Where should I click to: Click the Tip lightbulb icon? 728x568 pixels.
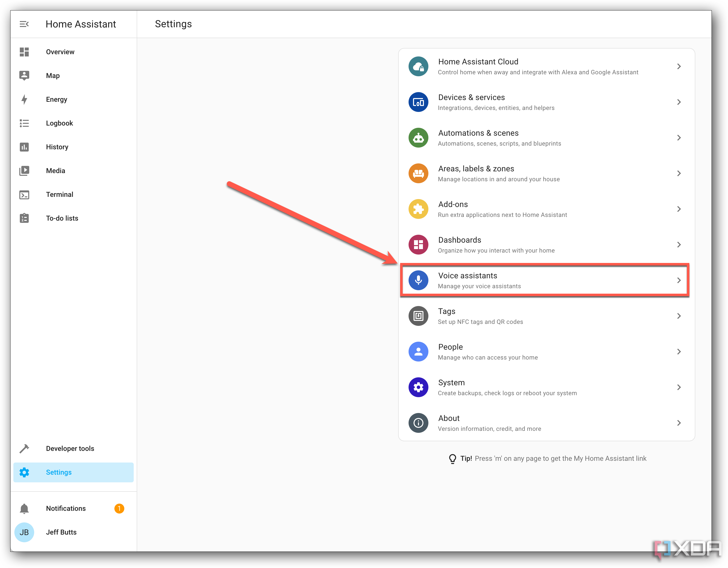click(452, 459)
